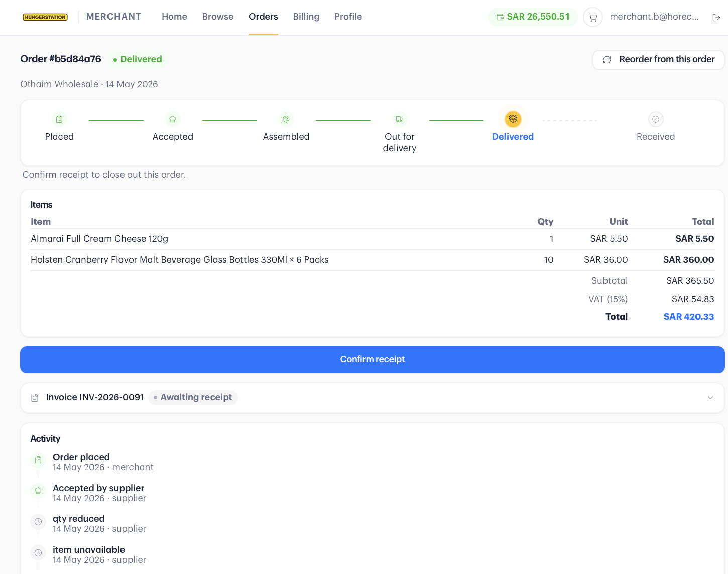Image resolution: width=728 pixels, height=574 pixels.
Task: Switch to the Billing tab
Action: click(306, 17)
